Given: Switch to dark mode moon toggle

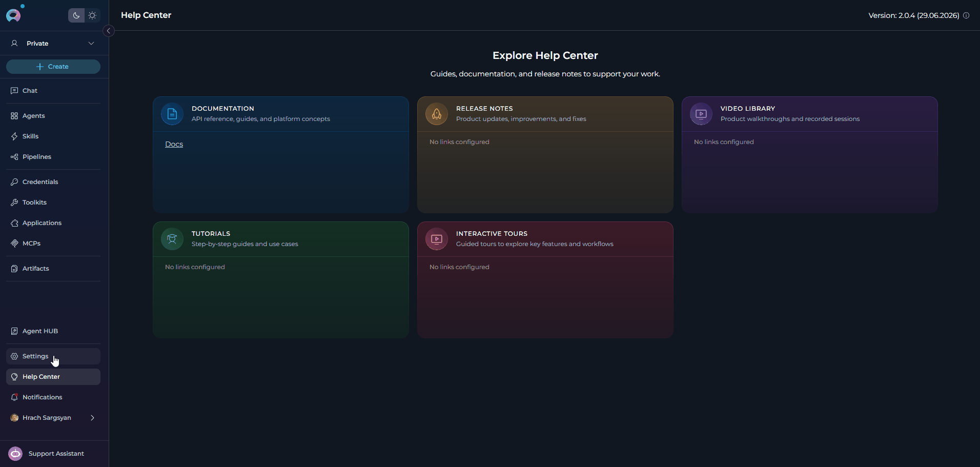Looking at the screenshot, I should [x=76, y=15].
